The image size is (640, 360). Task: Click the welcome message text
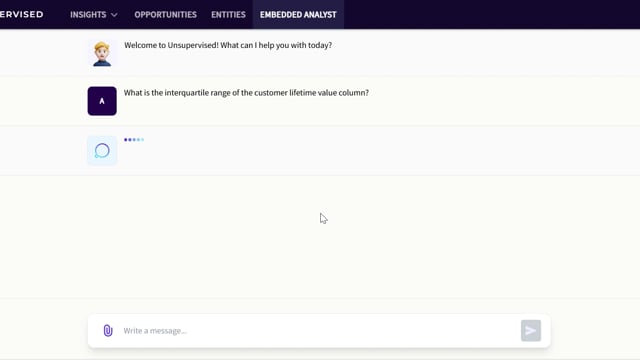tap(228, 45)
